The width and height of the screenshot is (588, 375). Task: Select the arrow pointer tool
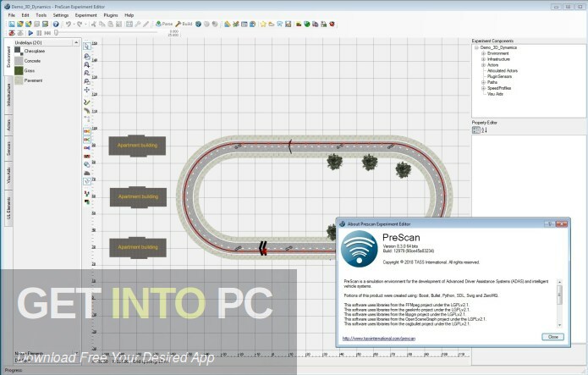(87, 47)
